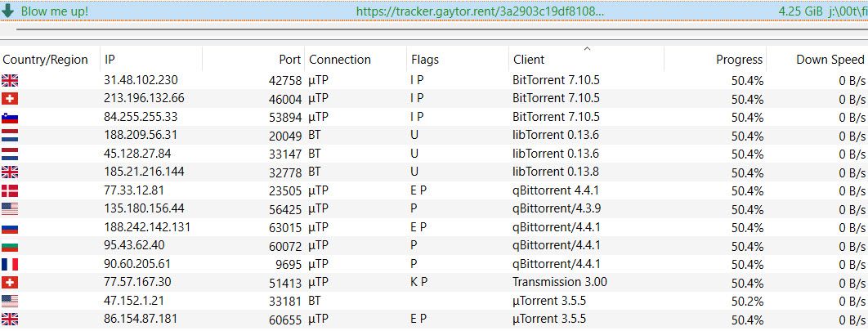This screenshot has width=868, height=331.
Task: Click the Down Speed column header
Action: pos(830,60)
